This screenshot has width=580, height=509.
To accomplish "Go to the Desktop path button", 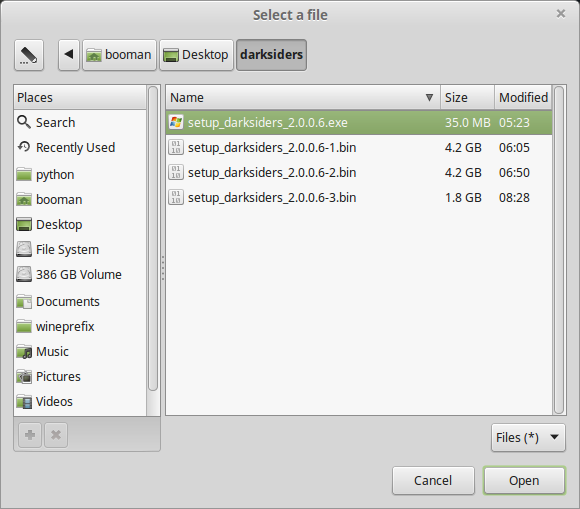I will pyautogui.click(x=196, y=55).
